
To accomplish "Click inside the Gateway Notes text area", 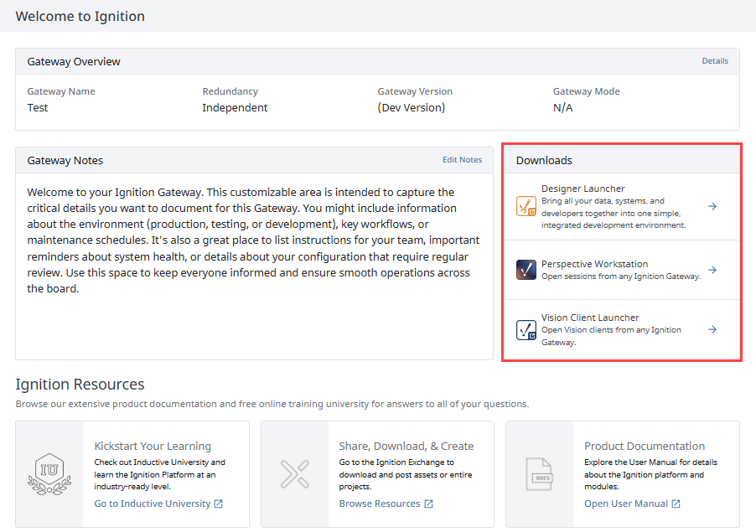I will point(254,266).
